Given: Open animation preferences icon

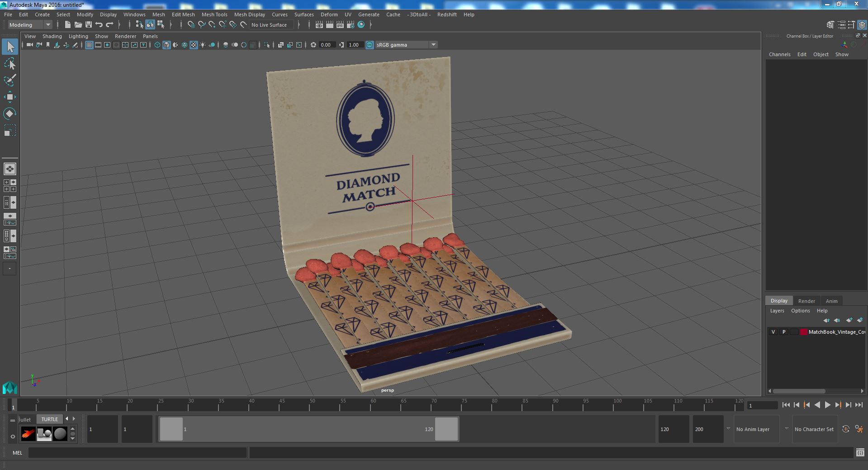Looking at the screenshot, I should click(x=859, y=429).
